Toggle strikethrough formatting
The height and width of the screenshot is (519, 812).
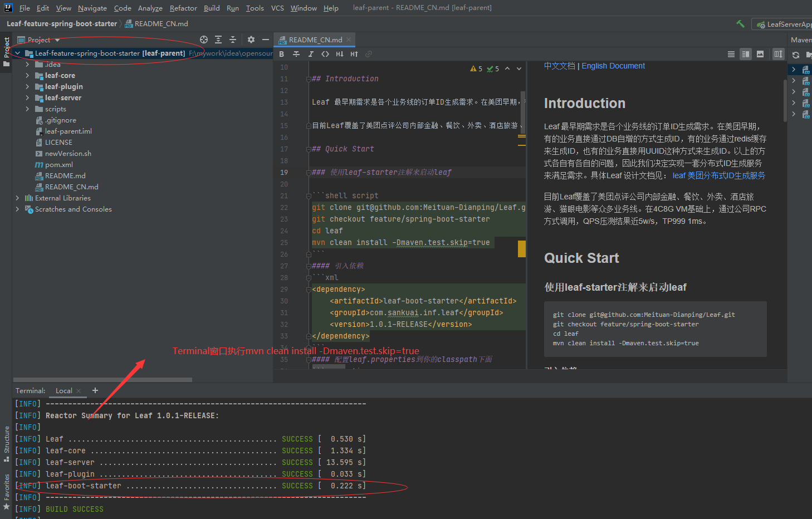(x=296, y=54)
